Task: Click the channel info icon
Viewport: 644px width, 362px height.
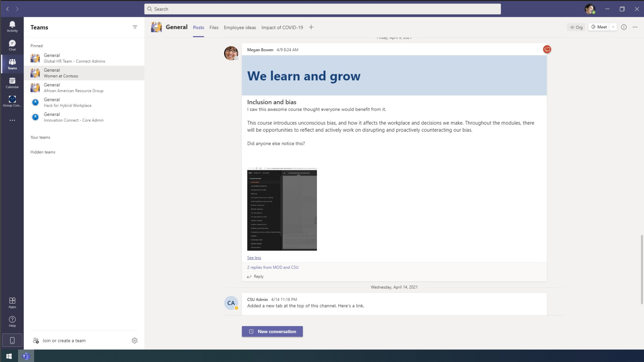Action: (x=624, y=27)
